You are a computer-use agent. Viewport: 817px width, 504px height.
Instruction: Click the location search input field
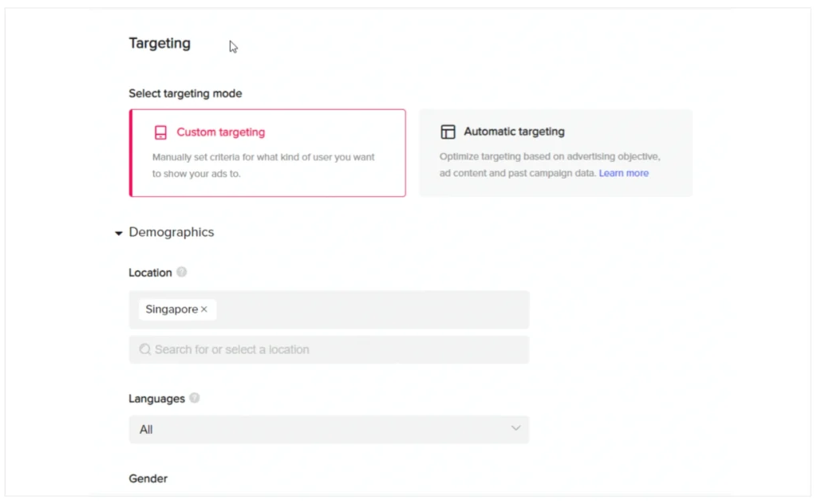pyautogui.click(x=329, y=349)
